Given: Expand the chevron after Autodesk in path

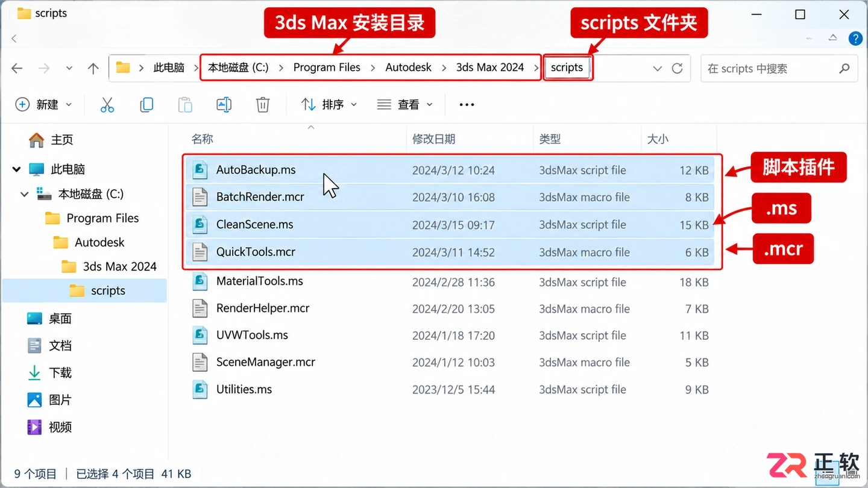Looking at the screenshot, I should (444, 68).
